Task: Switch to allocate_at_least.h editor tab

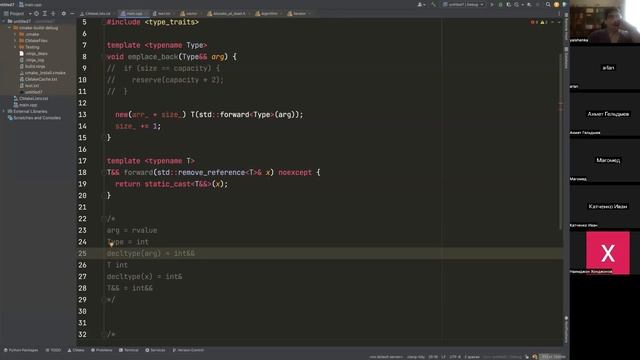Action: click(228, 13)
